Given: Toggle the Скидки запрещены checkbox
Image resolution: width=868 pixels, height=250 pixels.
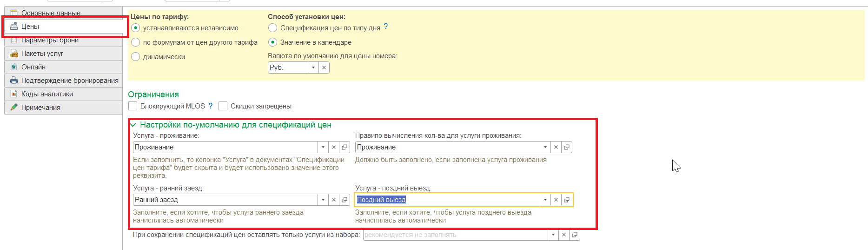Looking at the screenshot, I should tap(223, 106).
